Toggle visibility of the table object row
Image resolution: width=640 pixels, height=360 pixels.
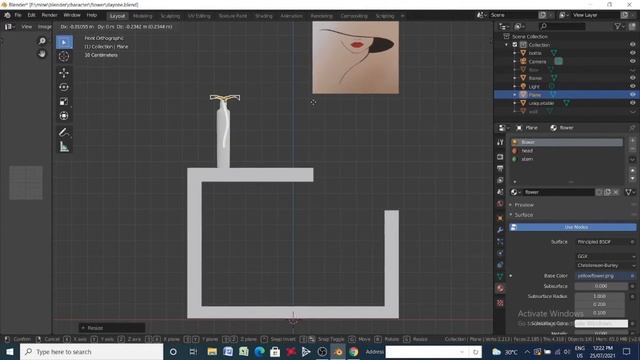click(632, 103)
